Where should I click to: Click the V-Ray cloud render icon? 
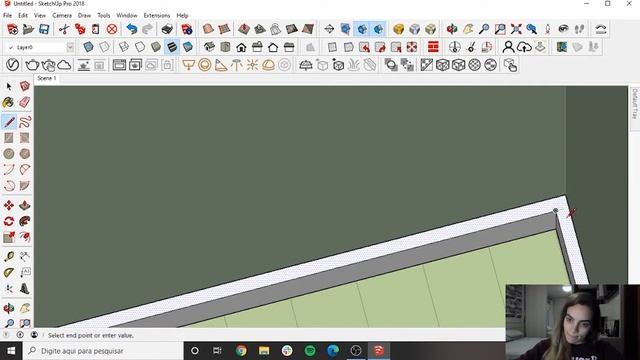[x=64, y=65]
